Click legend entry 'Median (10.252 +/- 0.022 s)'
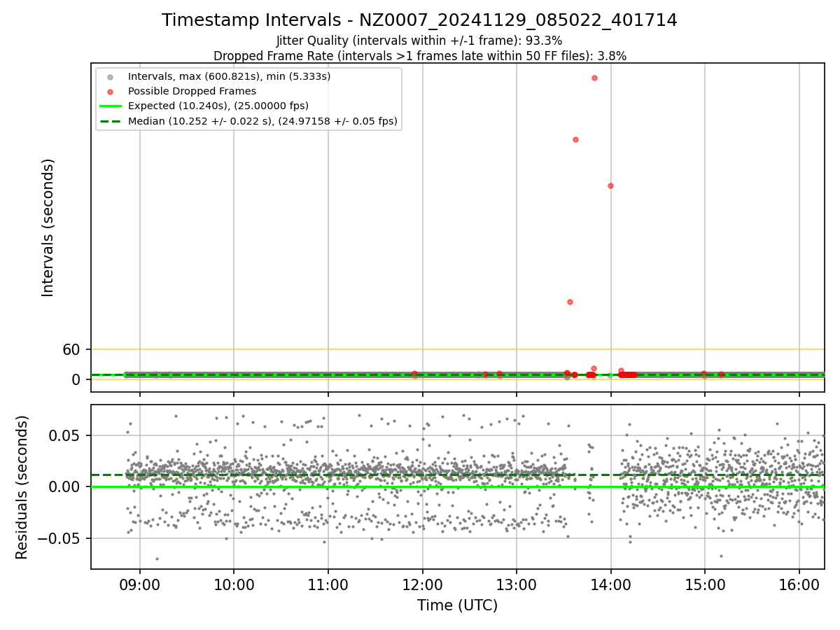This screenshot has height=630, width=840. coord(262,121)
